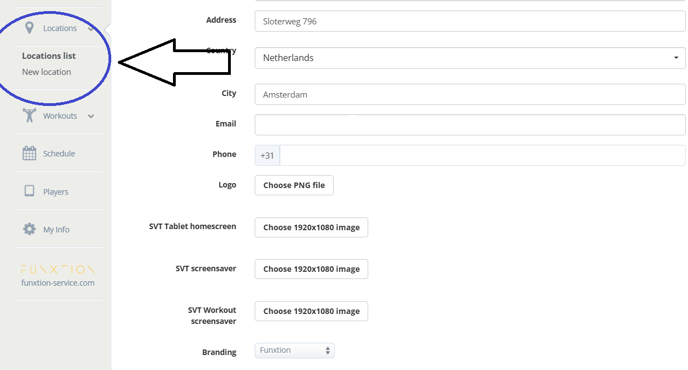Click Choose PNG file for Logo
The image size is (688, 370).
294,185
